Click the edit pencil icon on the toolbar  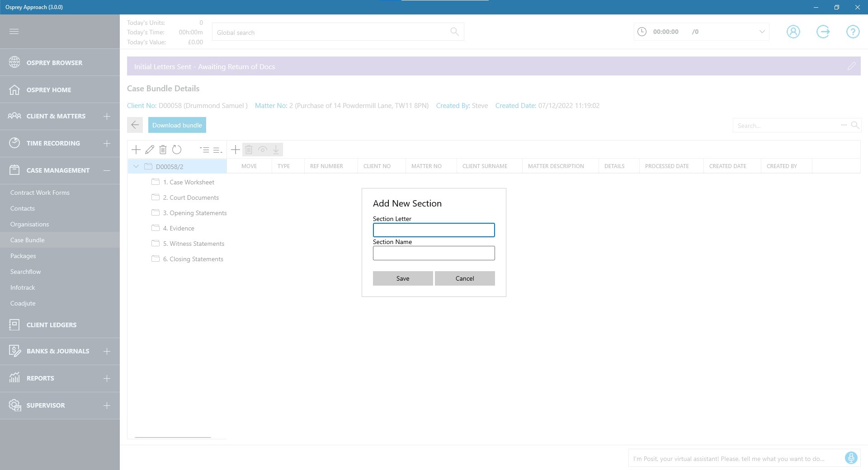pyautogui.click(x=150, y=149)
